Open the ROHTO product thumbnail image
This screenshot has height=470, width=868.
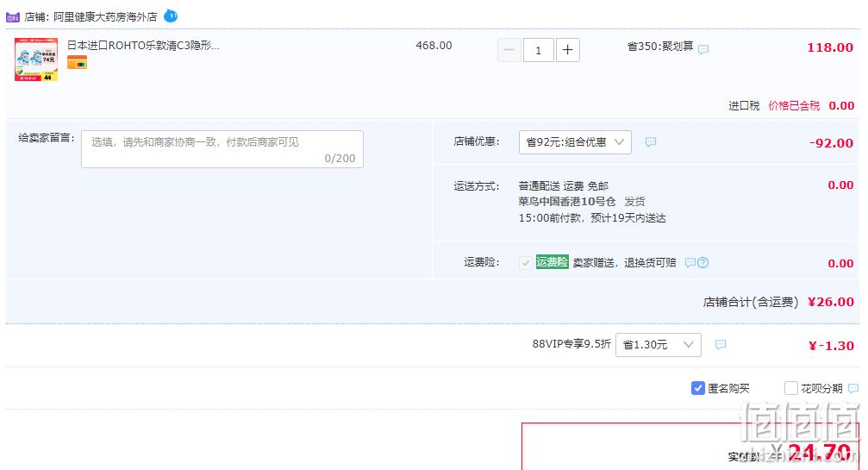click(36, 60)
